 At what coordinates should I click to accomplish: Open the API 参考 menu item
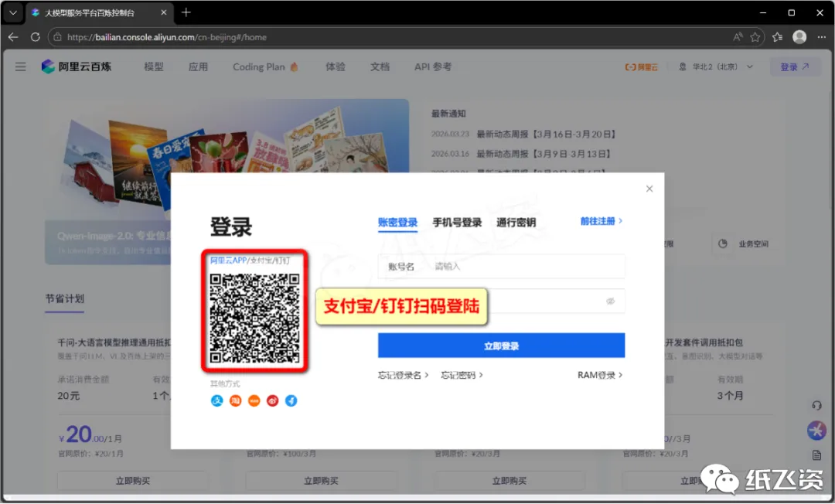[x=432, y=67]
